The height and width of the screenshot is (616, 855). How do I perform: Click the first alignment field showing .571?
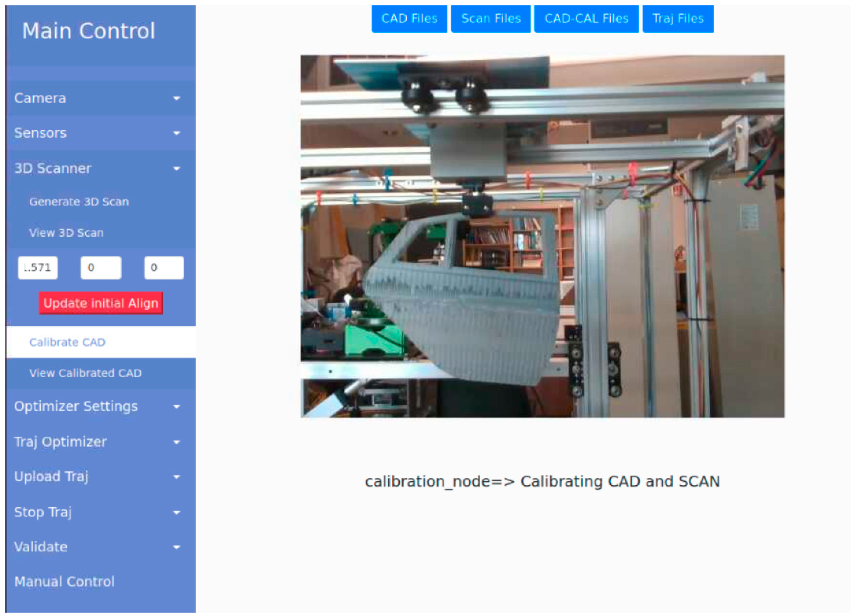click(38, 268)
